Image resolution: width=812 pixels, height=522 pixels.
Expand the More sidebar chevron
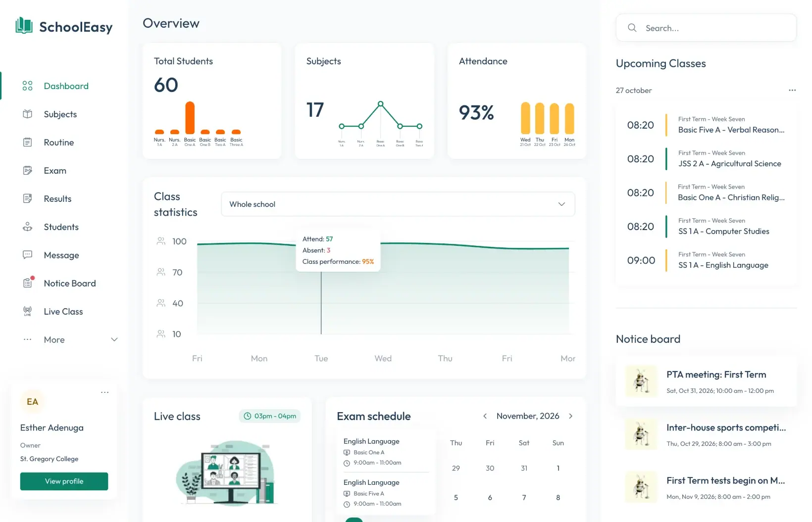114,339
